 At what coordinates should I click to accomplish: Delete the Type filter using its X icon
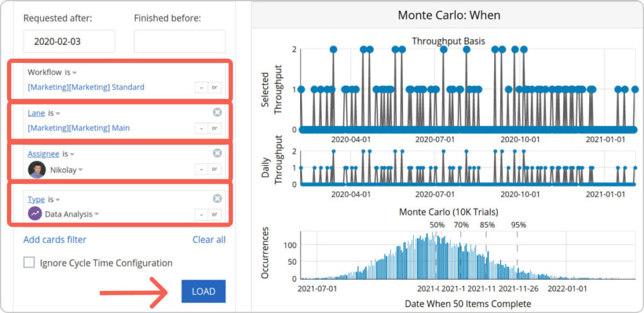217,198
